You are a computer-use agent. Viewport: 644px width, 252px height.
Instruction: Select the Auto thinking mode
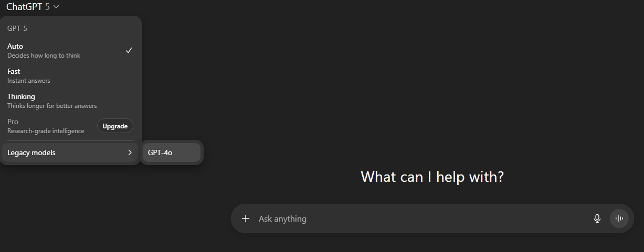point(15,46)
